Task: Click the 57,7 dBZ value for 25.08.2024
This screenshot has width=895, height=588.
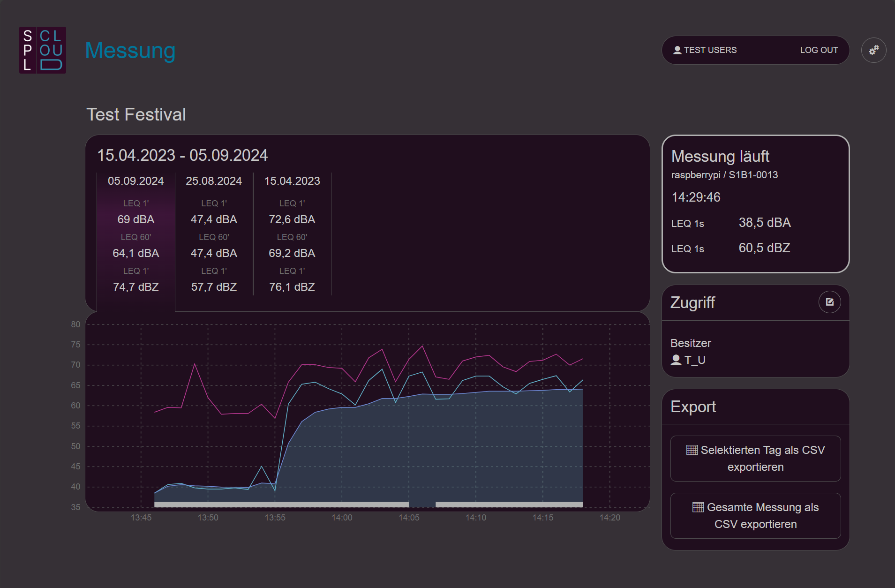Action: pos(214,287)
